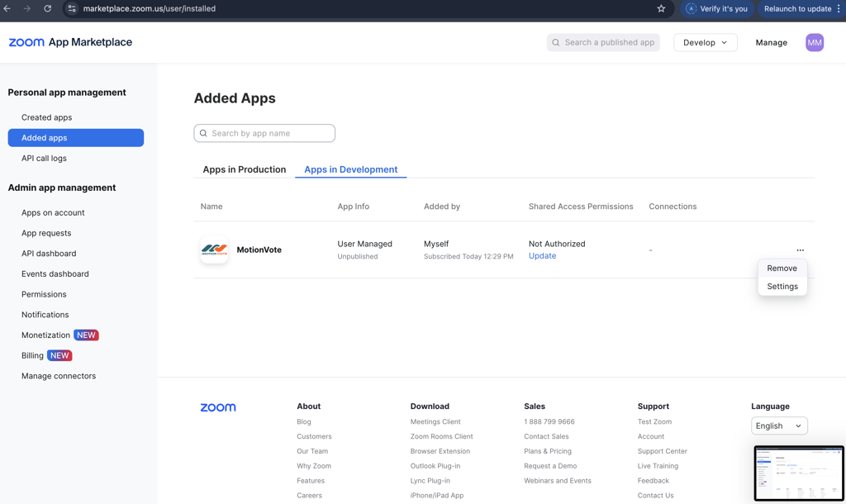Choose Settings from the context menu

[x=782, y=287]
